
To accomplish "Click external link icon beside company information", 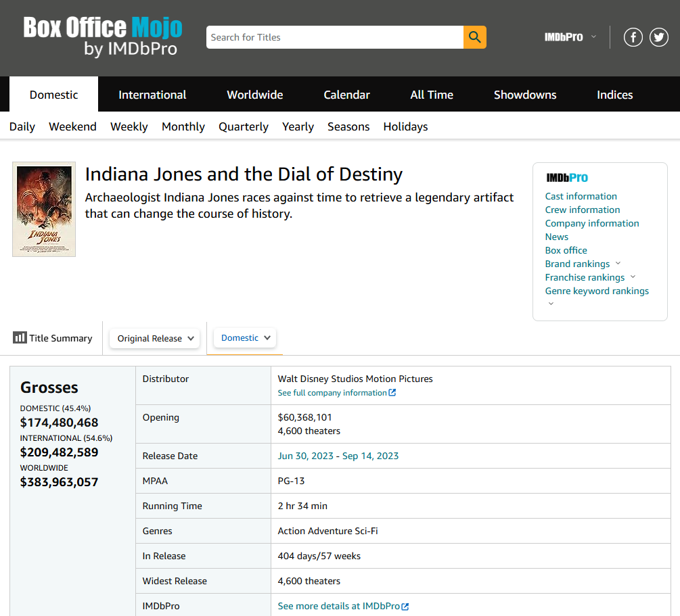I will (x=392, y=392).
